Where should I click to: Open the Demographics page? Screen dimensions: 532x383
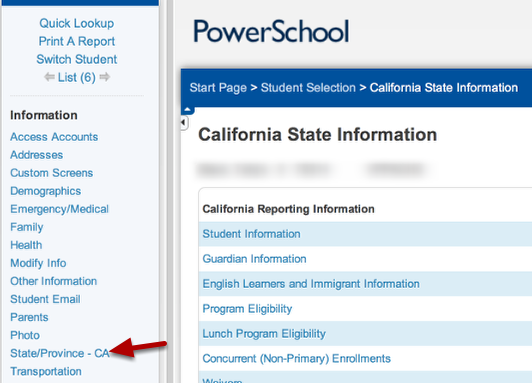45,191
